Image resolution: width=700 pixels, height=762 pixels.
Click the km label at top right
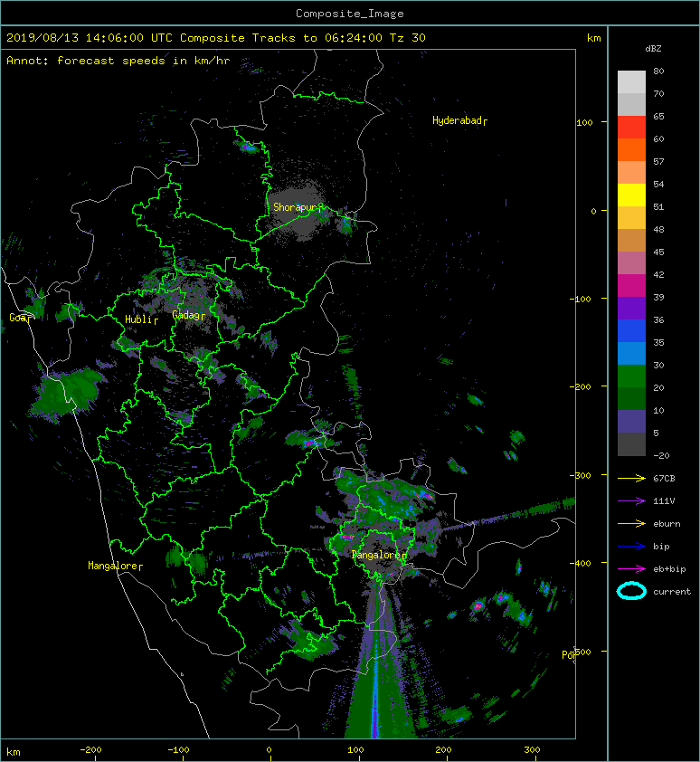coord(594,38)
